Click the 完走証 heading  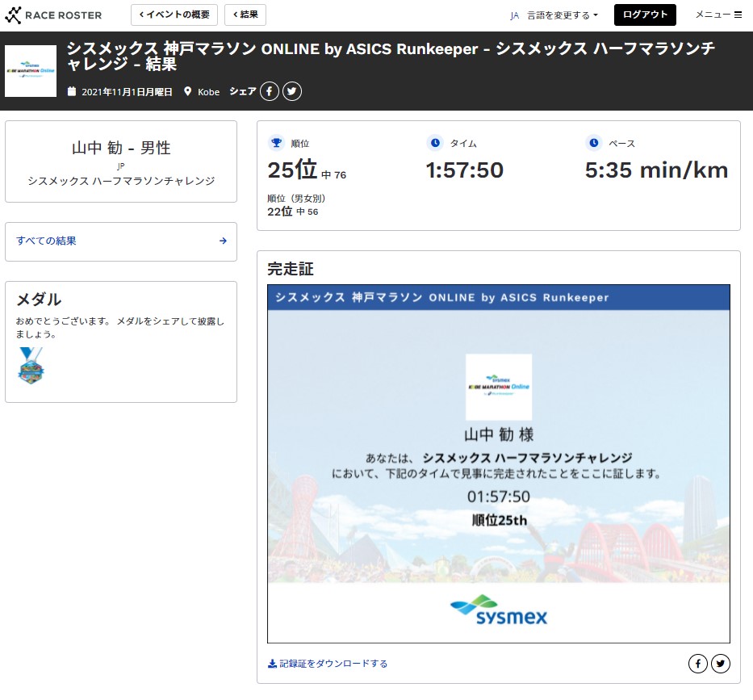(291, 269)
